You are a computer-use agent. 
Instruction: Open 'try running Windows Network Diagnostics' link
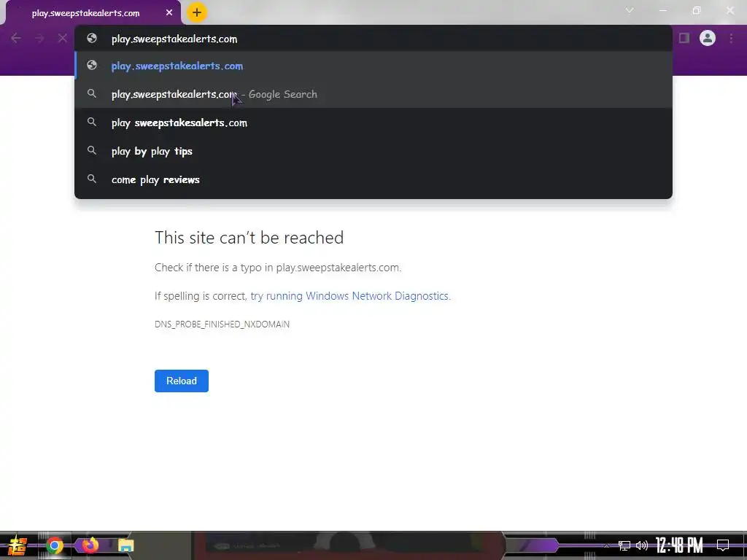(349, 296)
